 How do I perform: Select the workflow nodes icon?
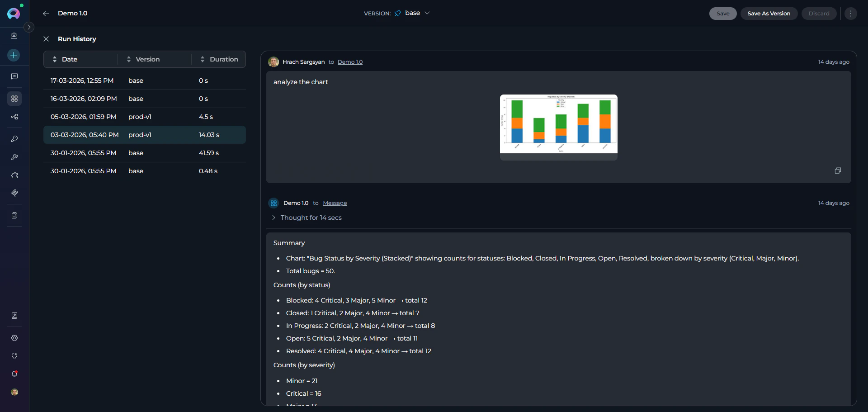[x=14, y=117]
